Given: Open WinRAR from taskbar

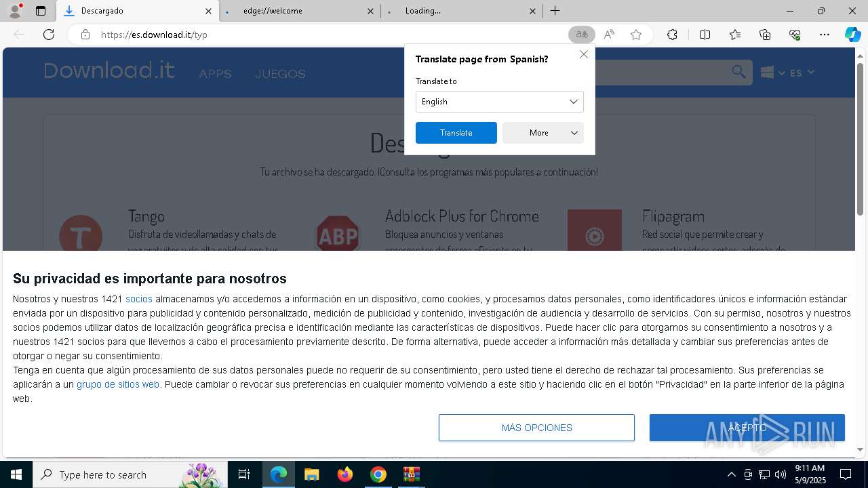Looking at the screenshot, I should click(x=412, y=474).
